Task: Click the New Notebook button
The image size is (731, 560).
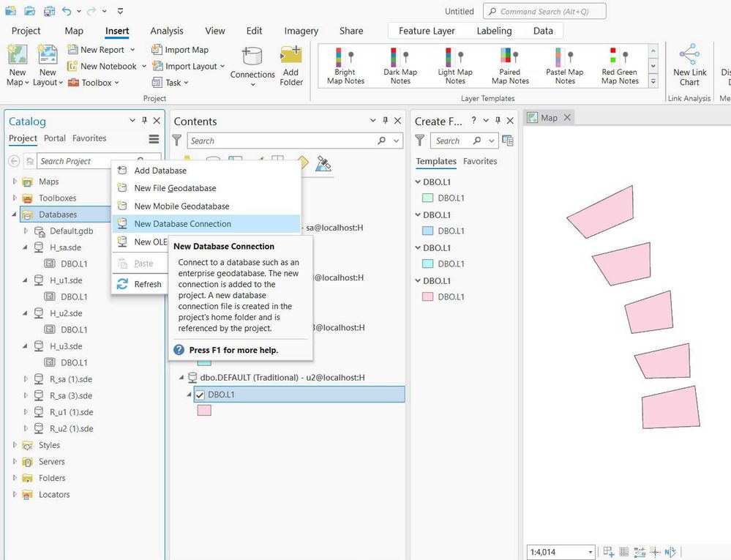Action: coord(102,66)
